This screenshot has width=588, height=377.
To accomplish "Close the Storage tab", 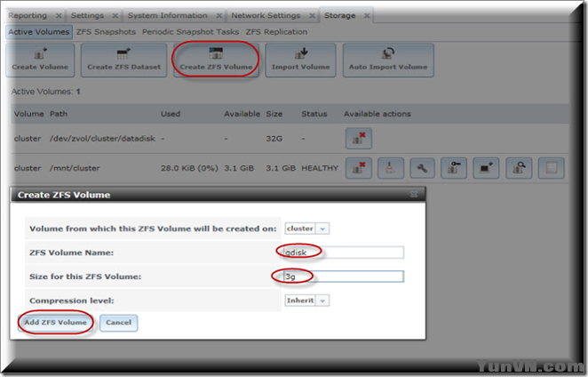I will coord(367,16).
